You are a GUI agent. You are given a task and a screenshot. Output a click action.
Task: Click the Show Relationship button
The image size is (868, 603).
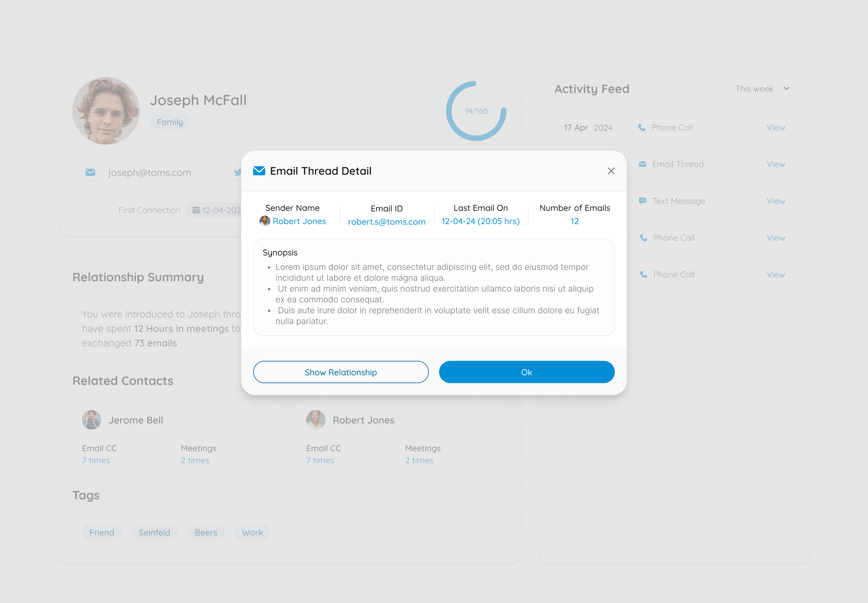[x=340, y=372]
